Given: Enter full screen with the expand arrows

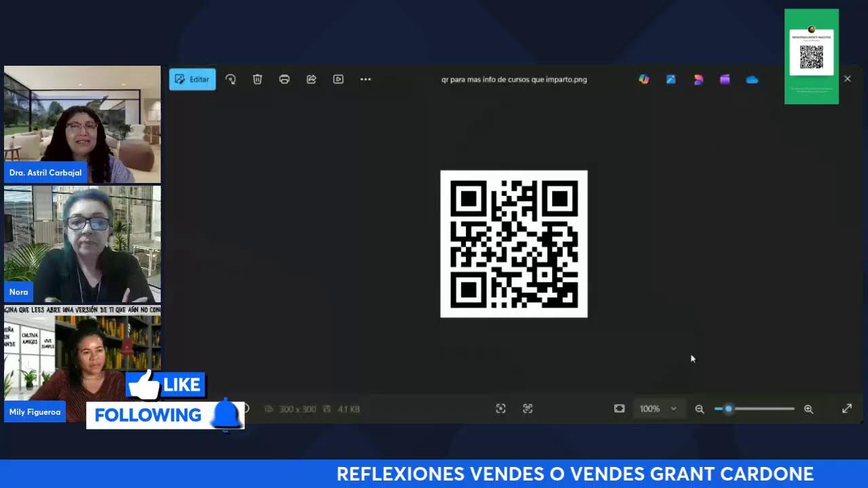Looking at the screenshot, I should coord(847,409).
